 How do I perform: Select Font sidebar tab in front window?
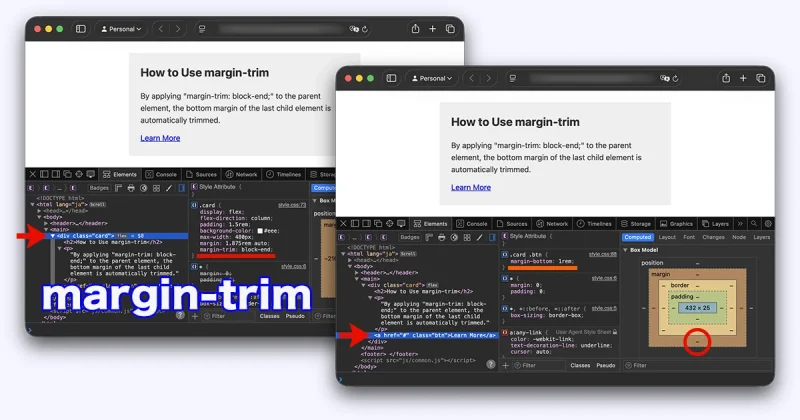point(689,237)
